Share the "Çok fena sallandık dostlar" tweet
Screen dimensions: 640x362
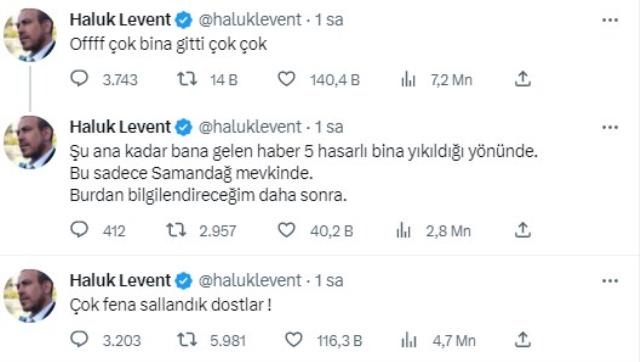[x=522, y=340]
